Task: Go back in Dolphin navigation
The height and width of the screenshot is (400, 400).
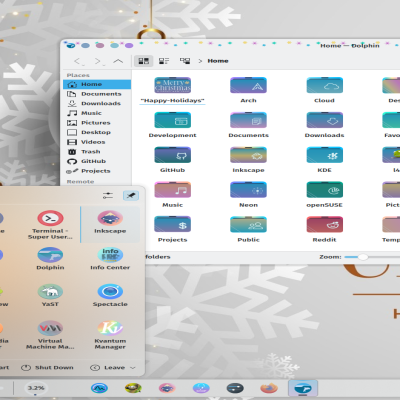Action: point(78,61)
